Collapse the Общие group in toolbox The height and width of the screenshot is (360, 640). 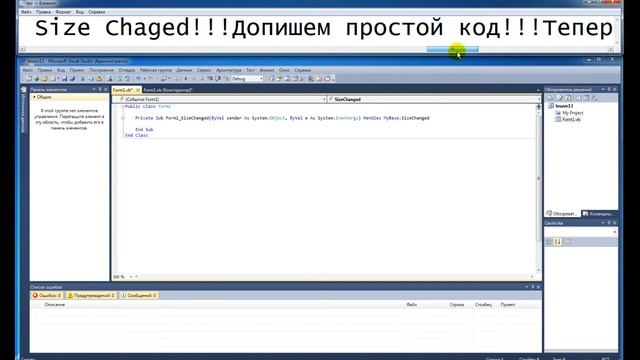tap(34, 97)
